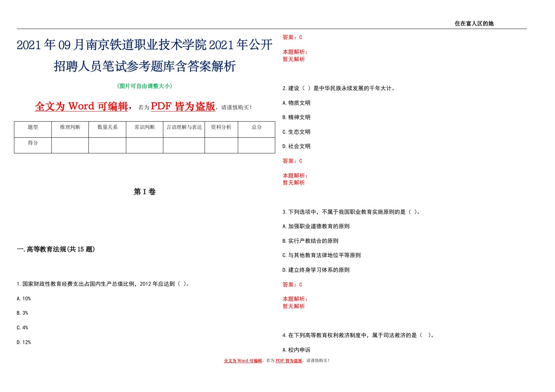Select the 总分 table cell
The width and height of the screenshot is (555, 392).
[257, 129]
